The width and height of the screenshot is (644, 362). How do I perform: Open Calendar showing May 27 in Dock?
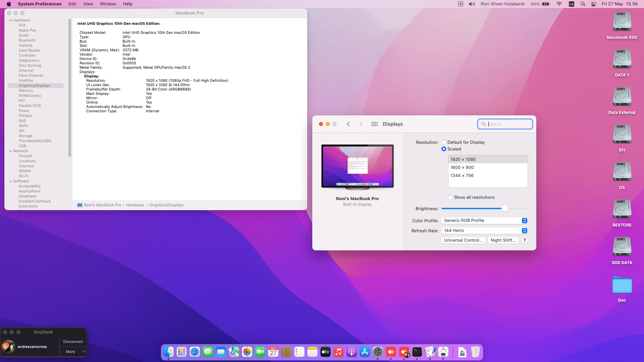point(273,352)
